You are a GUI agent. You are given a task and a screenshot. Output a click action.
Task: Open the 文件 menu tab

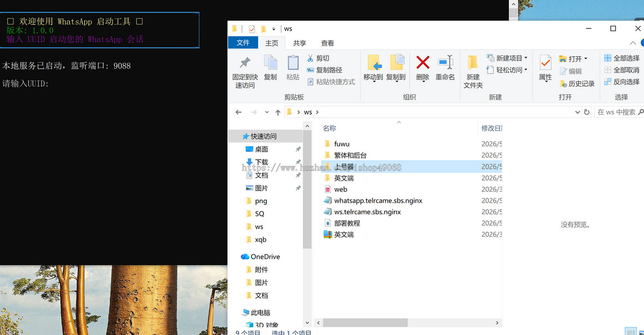[x=243, y=43]
